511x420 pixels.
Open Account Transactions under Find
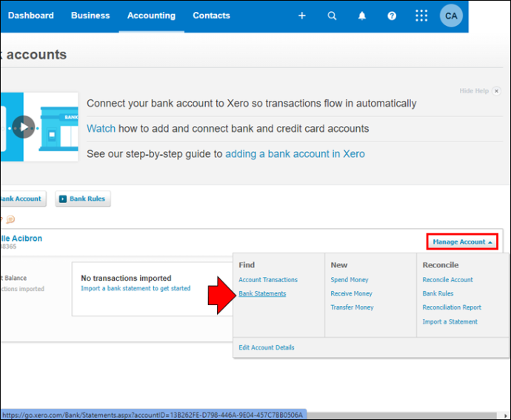point(268,280)
